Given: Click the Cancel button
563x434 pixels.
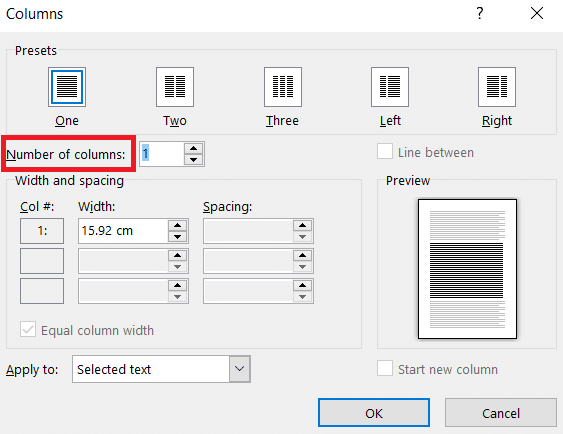Looking at the screenshot, I should (x=501, y=413).
